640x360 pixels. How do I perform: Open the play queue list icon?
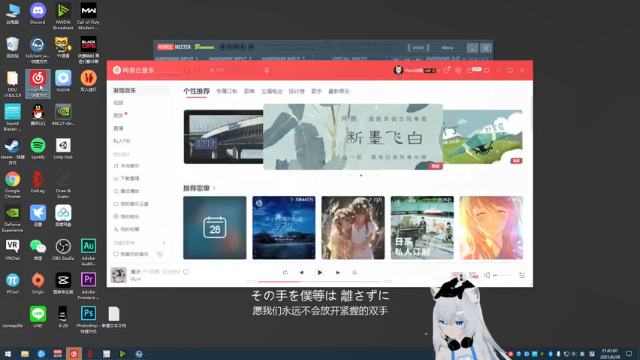tap(522, 276)
